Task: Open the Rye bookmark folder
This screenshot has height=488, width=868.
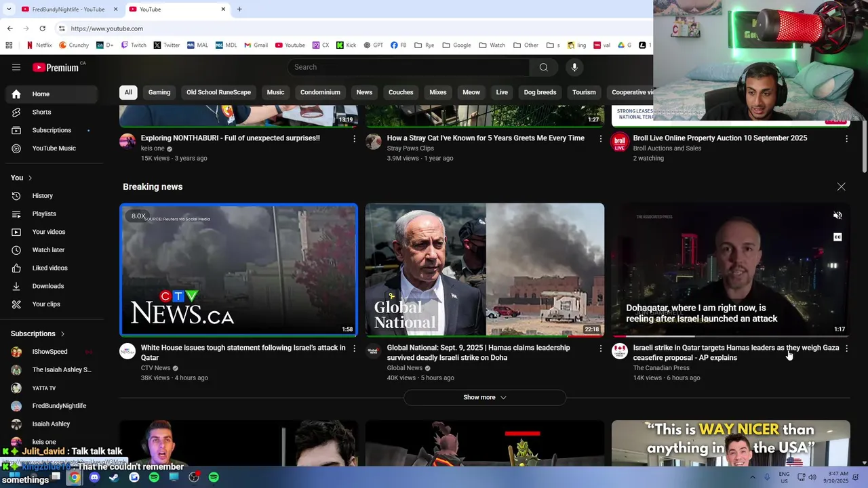Action: (x=422, y=45)
